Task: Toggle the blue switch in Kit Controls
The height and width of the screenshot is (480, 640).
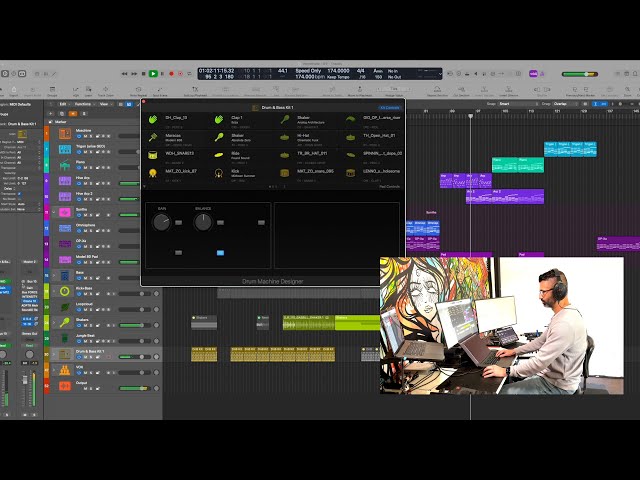Action: 220,253
